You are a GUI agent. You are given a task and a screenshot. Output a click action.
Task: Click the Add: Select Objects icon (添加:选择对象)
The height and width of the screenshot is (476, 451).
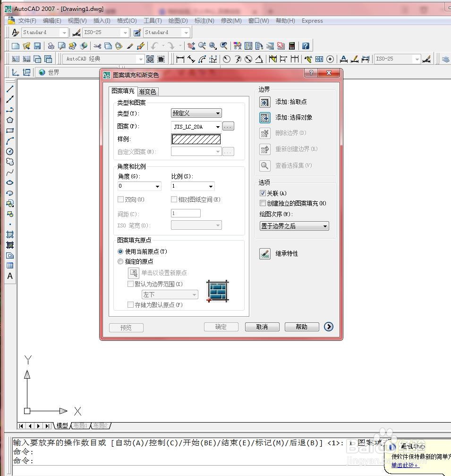(264, 118)
